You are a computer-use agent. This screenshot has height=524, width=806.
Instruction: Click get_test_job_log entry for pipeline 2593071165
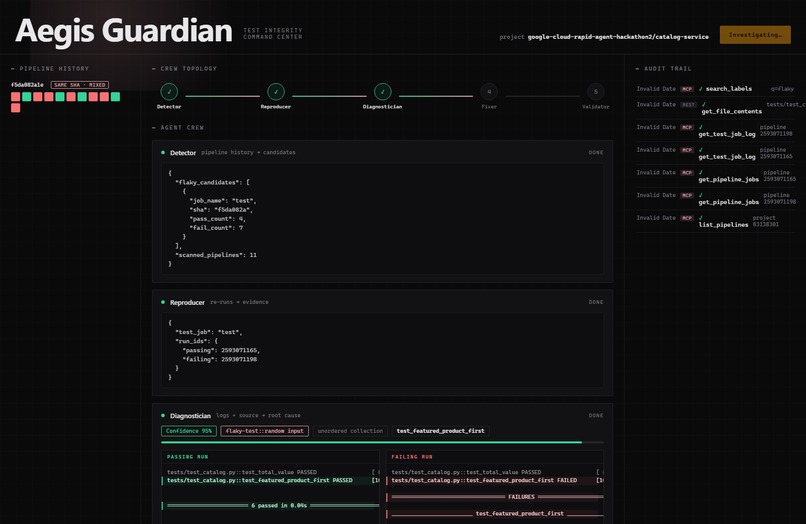tap(715, 153)
